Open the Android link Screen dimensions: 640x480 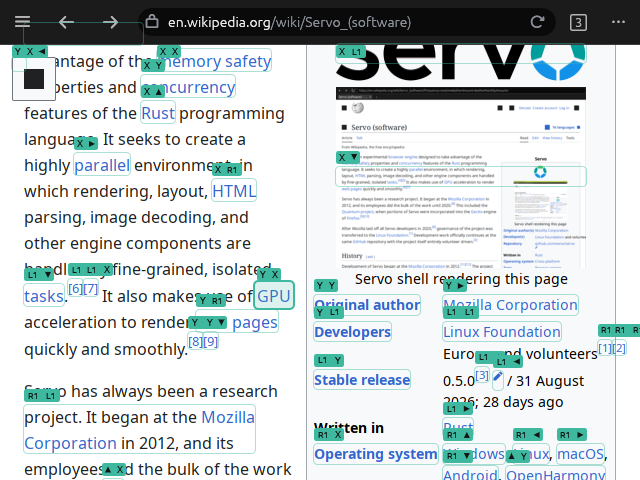pos(470,473)
